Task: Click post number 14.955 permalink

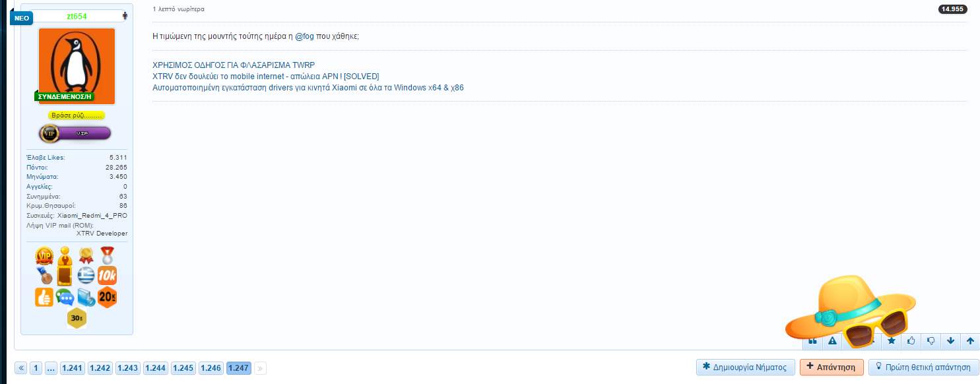Action: (953, 9)
